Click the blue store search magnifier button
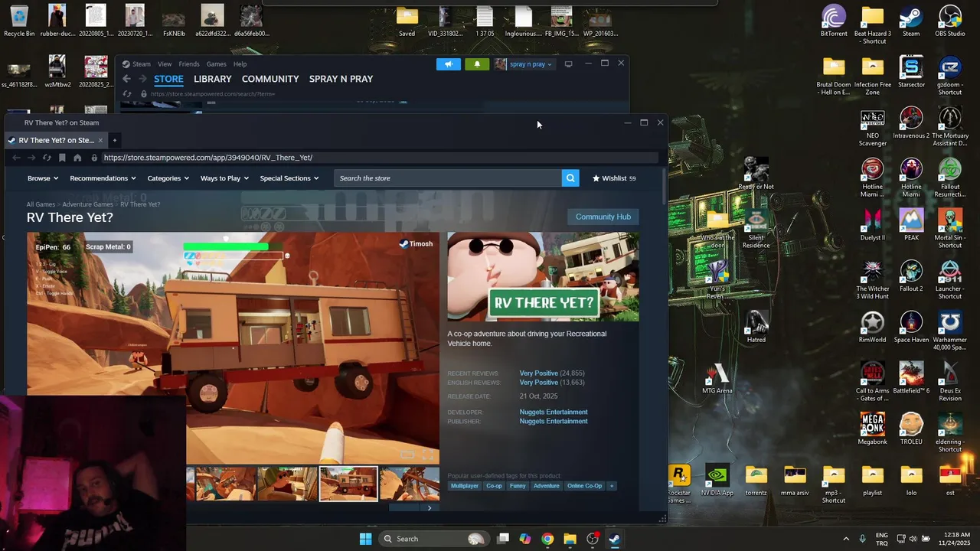This screenshot has width=980, height=551. pos(570,178)
